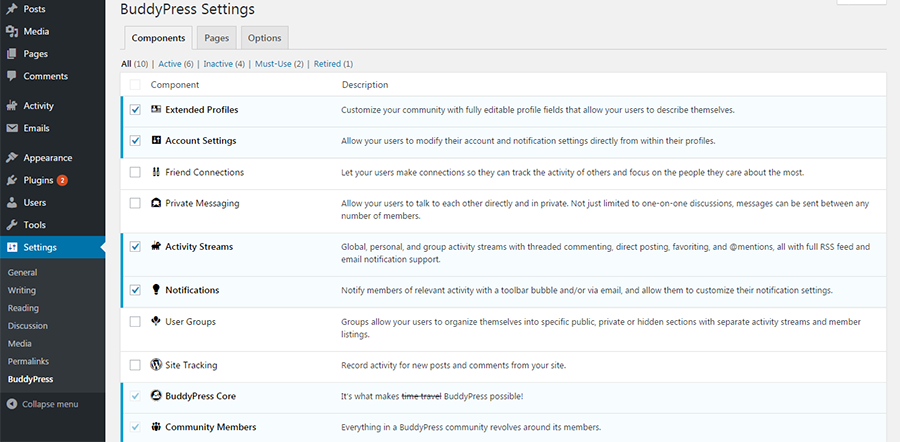Enable the Friend Connections checkbox
Image resolution: width=900 pixels, height=442 pixels.
pos(135,172)
